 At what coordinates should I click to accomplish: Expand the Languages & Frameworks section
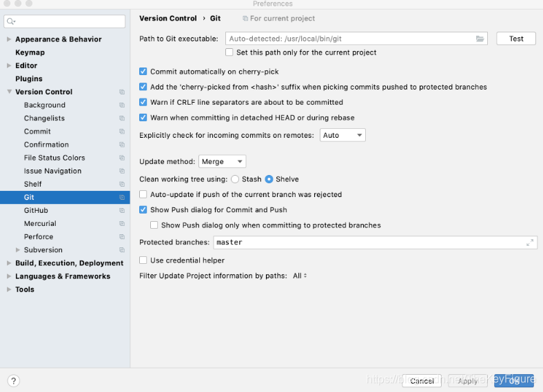(x=9, y=276)
